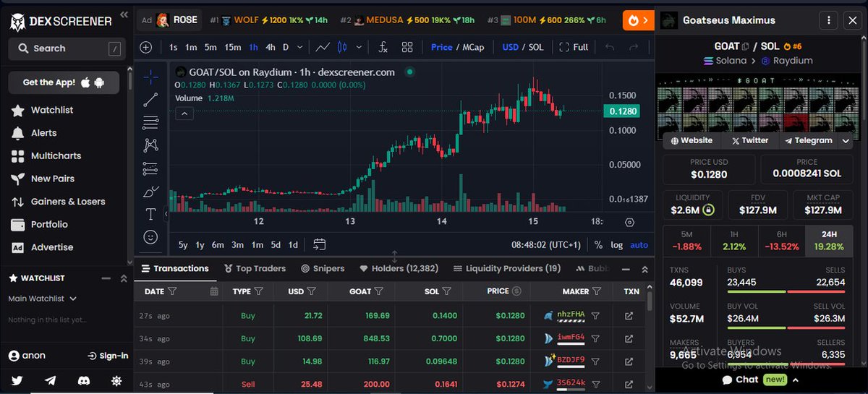
Task: Open Telegram icon in sidebar footer
Action: [50, 380]
